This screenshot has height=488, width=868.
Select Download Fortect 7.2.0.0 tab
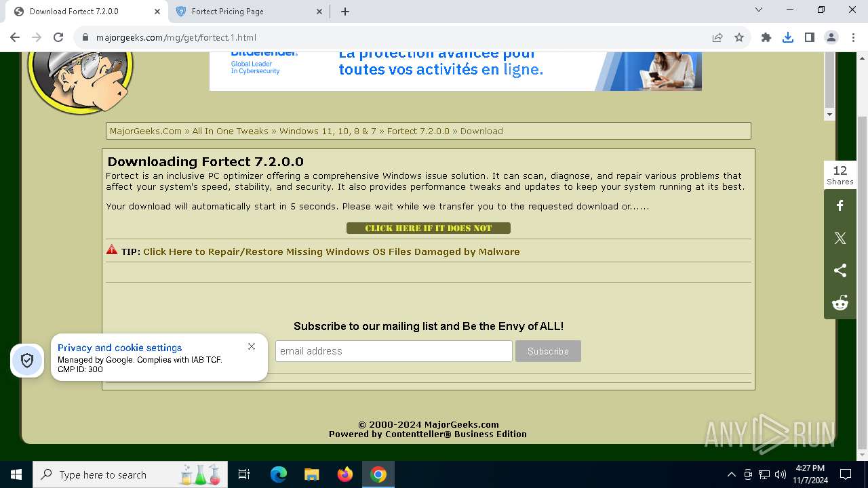click(87, 12)
